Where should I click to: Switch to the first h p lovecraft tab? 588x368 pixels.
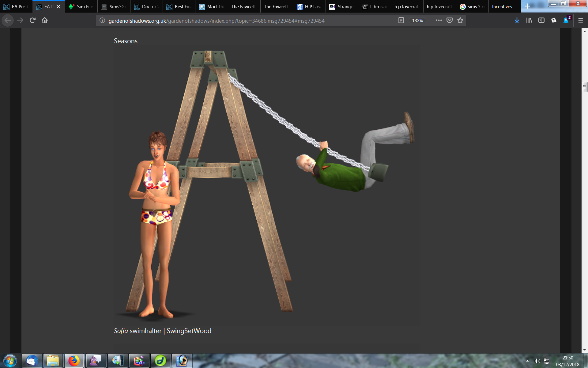[406, 6]
